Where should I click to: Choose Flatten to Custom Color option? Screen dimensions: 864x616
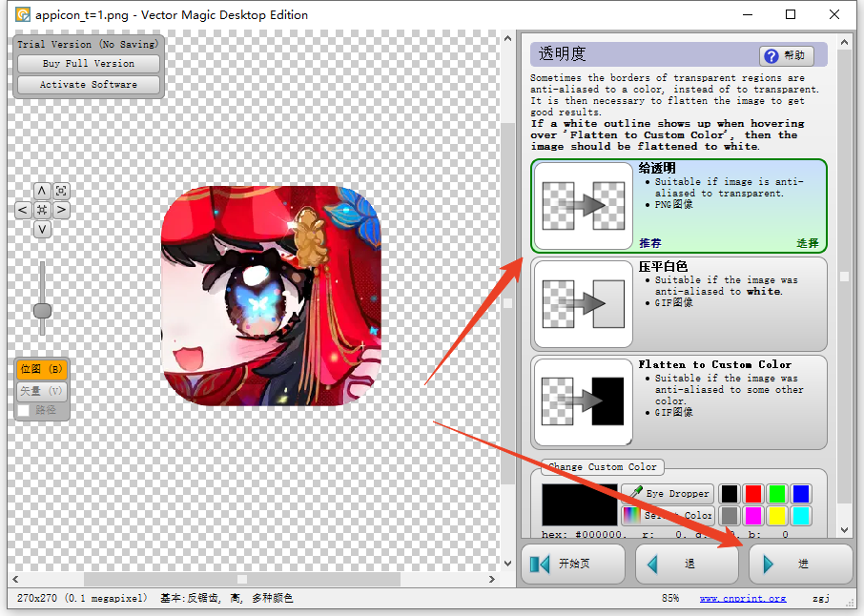coord(678,402)
